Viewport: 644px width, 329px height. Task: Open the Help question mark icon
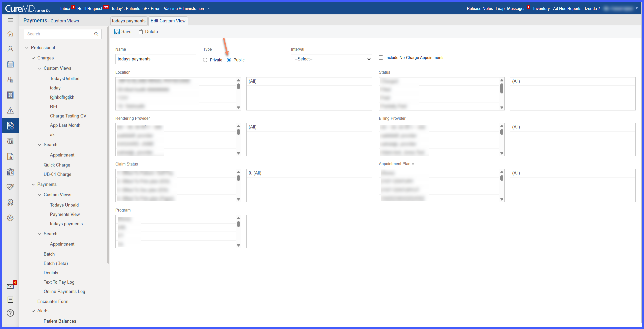point(10,313)
